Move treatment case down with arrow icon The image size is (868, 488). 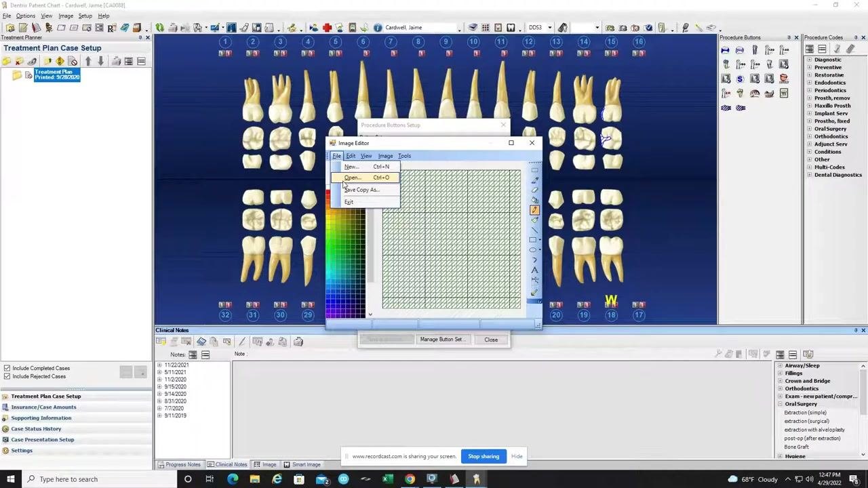click(x=101, y=62)
